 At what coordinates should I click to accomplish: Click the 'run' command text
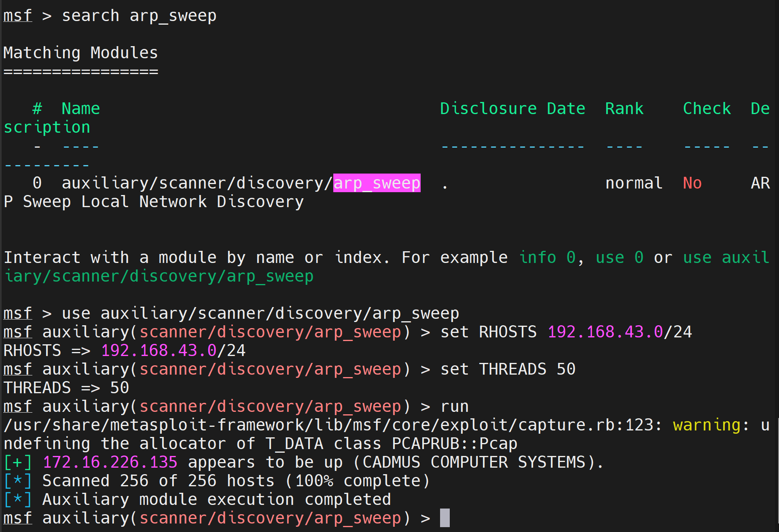(455, 406)
